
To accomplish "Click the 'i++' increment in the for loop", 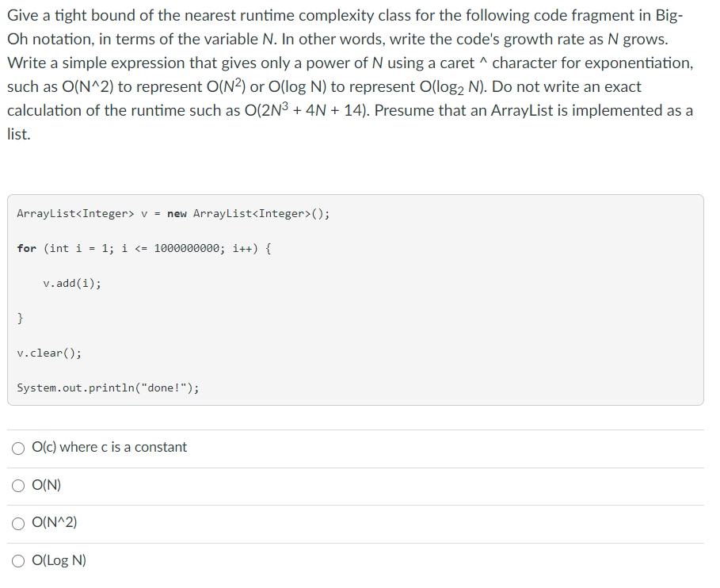I will tap(242, 249).
